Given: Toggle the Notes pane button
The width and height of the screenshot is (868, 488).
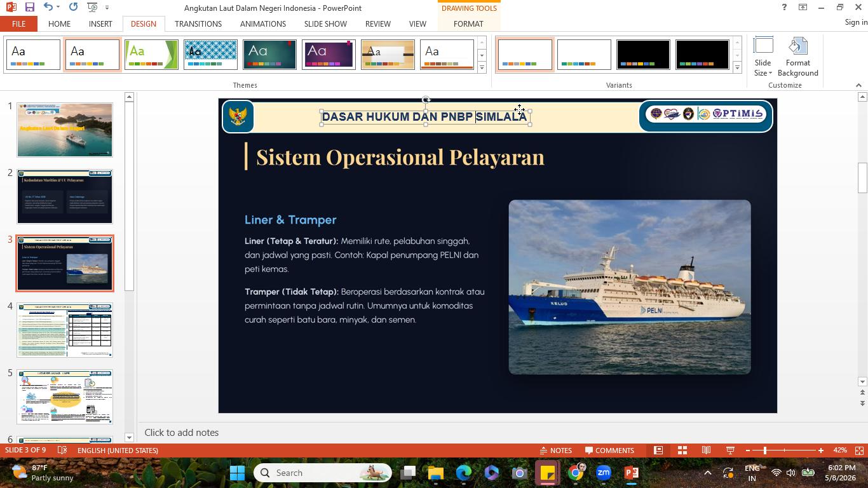Looking at the screenshot, I should (556, 451).
